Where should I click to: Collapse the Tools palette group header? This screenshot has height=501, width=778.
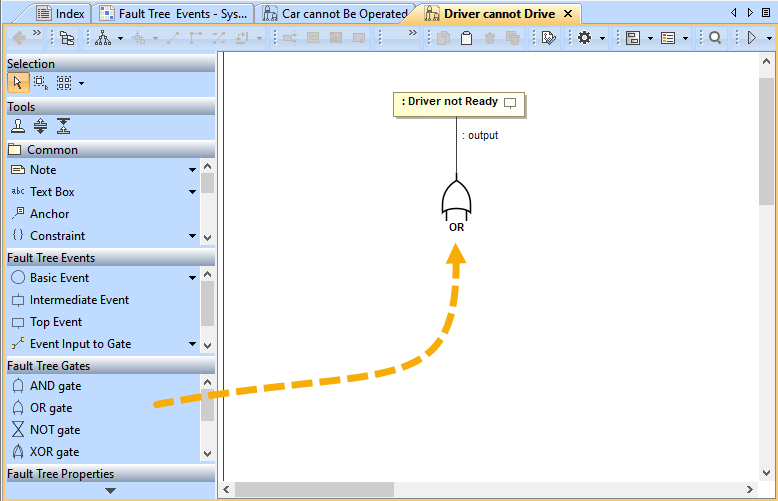[110, 107]
